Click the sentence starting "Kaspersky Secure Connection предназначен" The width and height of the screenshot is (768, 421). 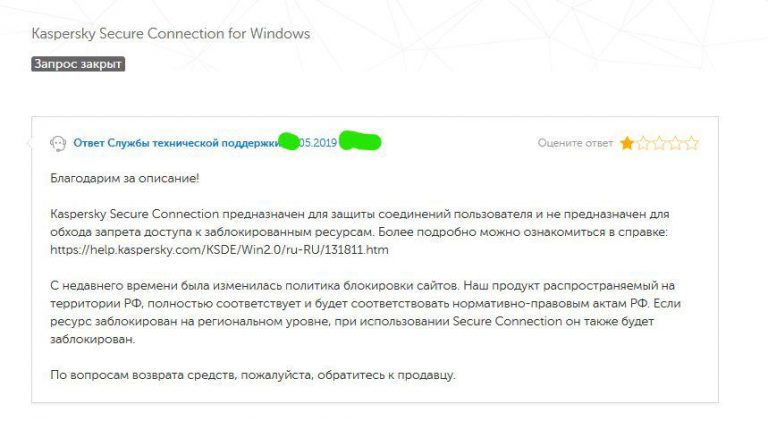click(300, 214)
